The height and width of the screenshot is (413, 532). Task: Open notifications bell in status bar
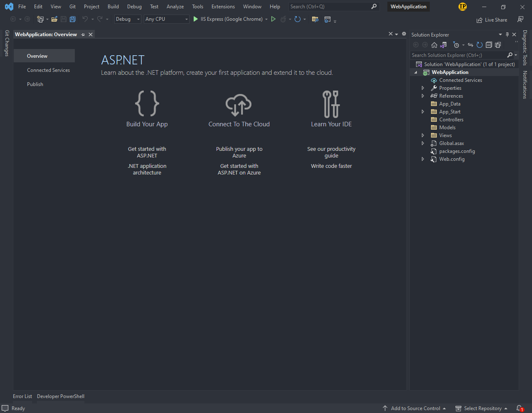tap(520, 408)
